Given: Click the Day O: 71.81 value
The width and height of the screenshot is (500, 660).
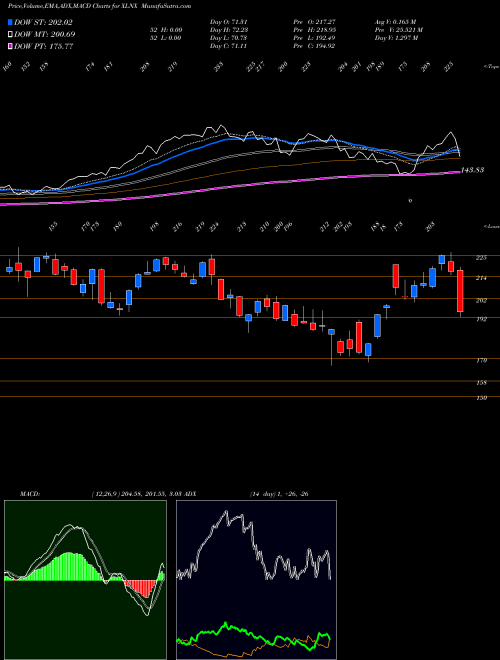Looking at the screenshot, I should [228, 22].
